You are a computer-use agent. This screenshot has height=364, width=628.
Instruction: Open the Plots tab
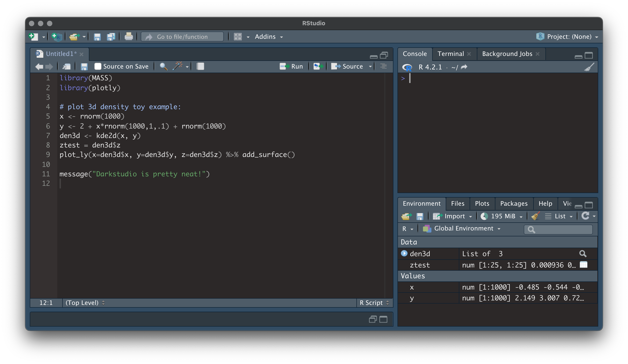tap(482, 204)
